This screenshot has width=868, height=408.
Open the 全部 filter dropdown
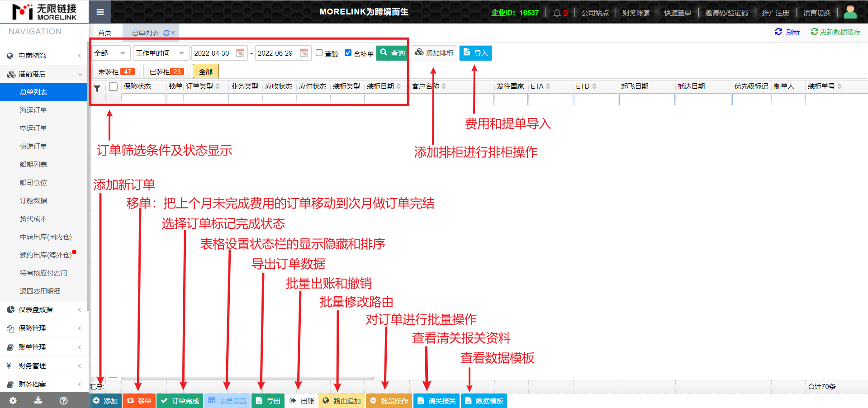(x=111, y=53)
